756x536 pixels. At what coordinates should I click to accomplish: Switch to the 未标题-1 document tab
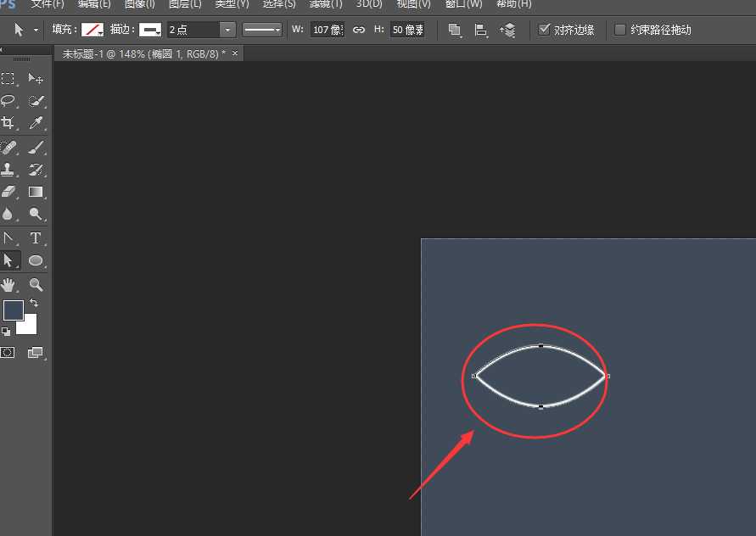(x=141, y=53)
